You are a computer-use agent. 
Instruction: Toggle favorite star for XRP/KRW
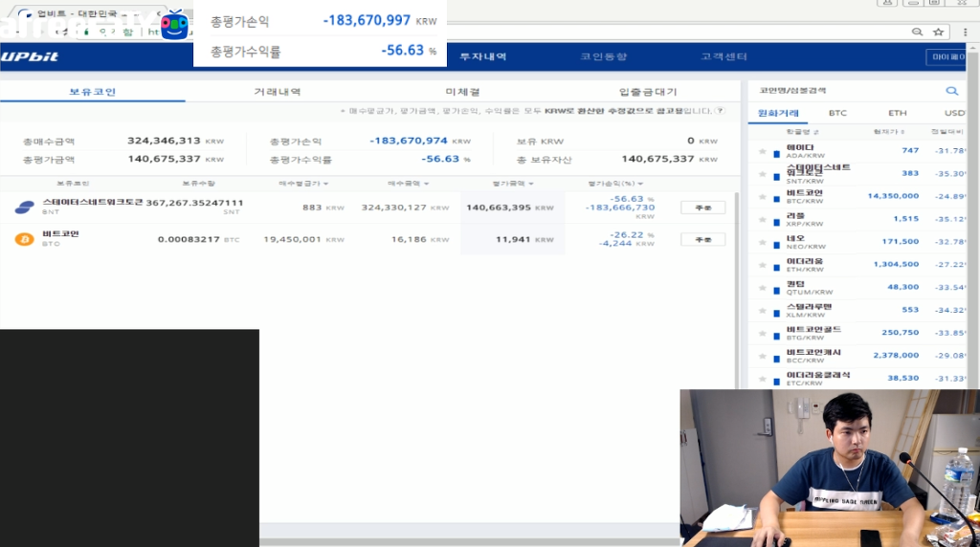point(763,219)
